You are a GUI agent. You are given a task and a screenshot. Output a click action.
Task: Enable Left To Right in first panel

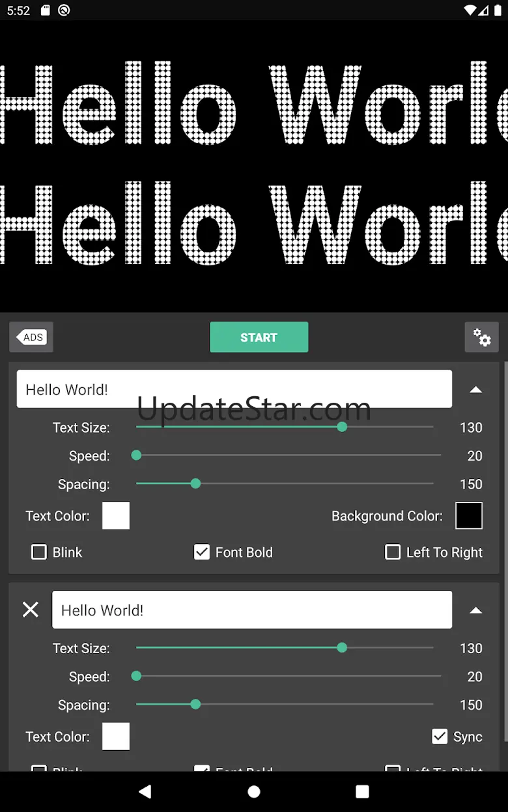point(393,552)
